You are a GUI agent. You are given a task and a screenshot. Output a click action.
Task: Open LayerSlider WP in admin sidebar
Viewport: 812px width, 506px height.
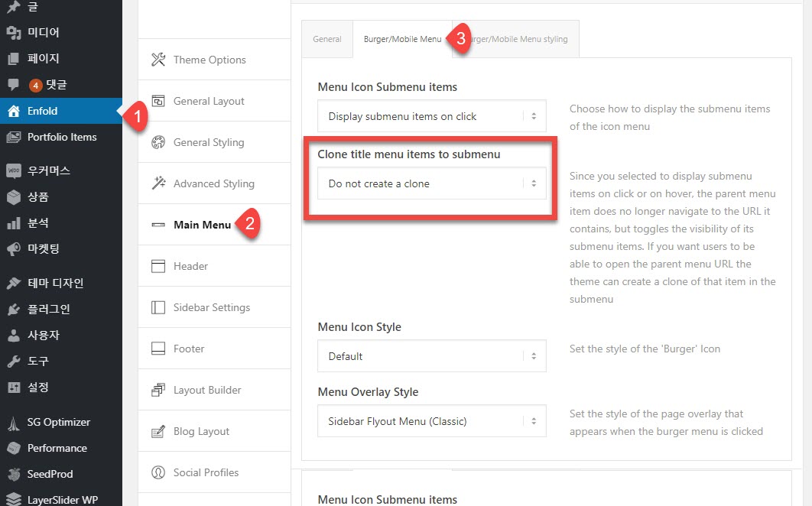(61, 499)
